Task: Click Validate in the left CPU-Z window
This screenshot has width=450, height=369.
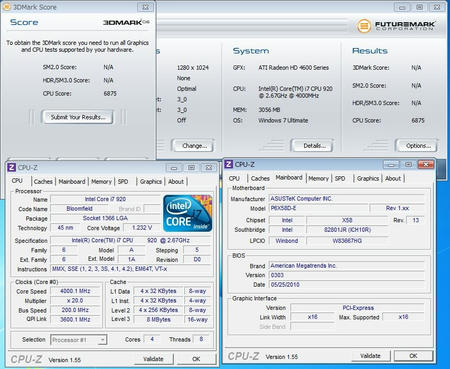Action: 153,359
